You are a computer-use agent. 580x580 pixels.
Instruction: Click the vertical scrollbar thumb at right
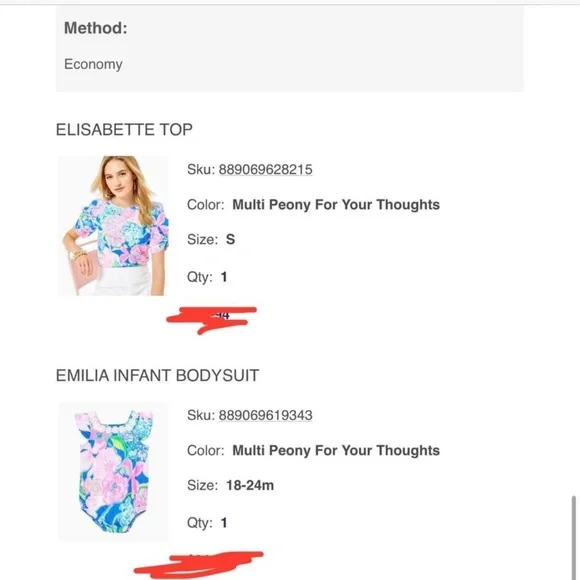point(574,537)
